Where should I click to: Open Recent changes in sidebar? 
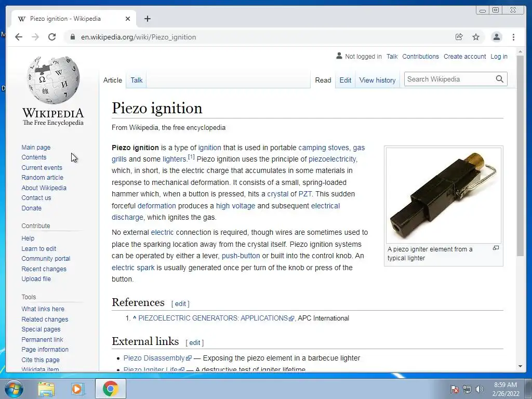(x=44, y=269)
